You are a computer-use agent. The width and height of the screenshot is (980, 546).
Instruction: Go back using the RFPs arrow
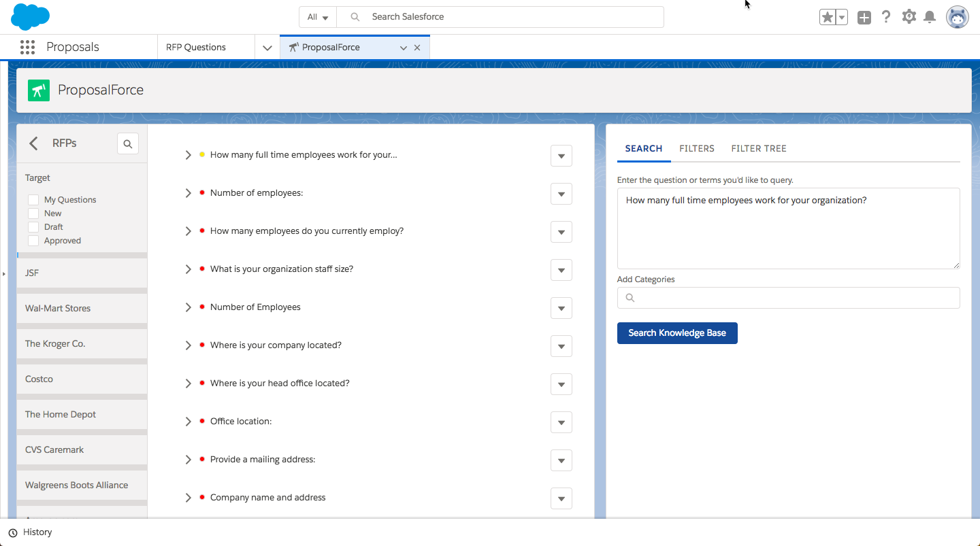pos(33,143)
